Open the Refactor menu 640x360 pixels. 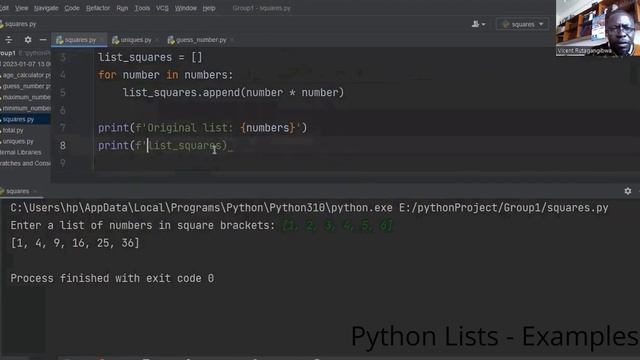(x=98, y=8)
